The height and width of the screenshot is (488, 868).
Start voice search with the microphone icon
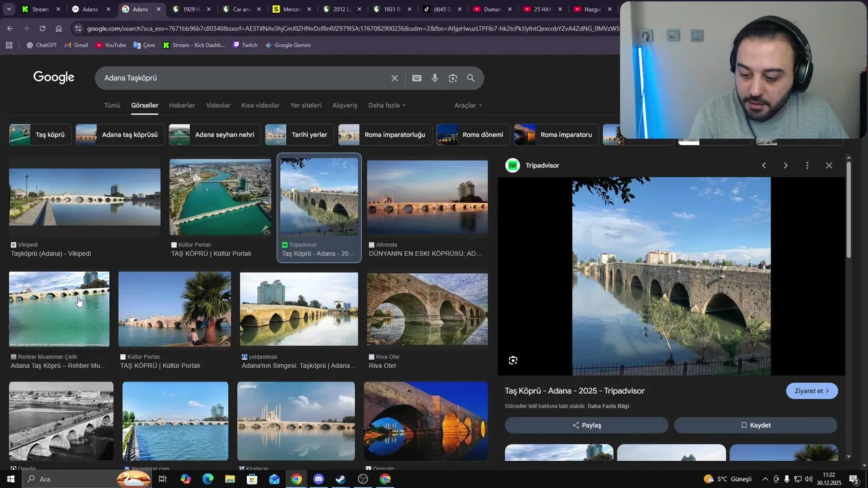click(435, 78)
